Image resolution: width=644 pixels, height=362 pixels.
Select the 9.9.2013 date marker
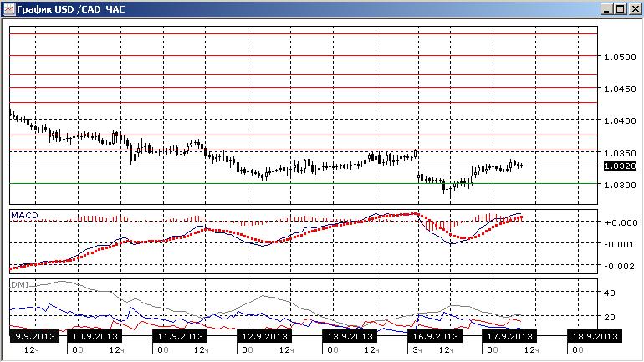[x=35, y=337]
